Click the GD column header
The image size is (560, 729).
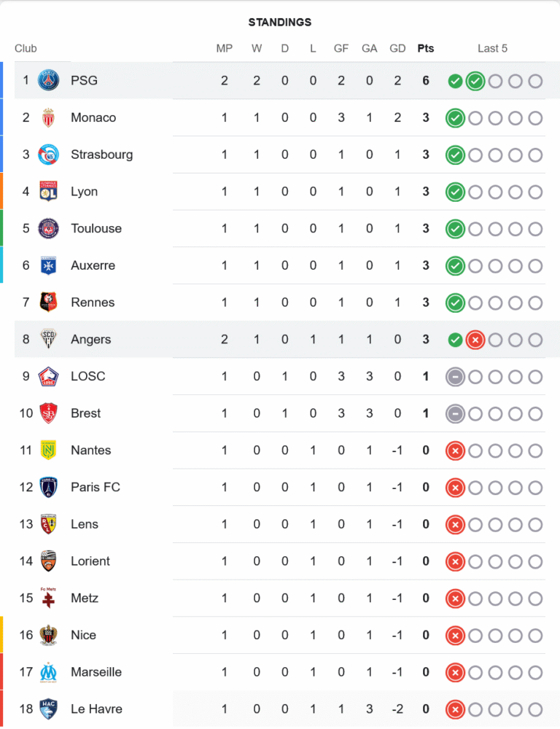(397, 49)
